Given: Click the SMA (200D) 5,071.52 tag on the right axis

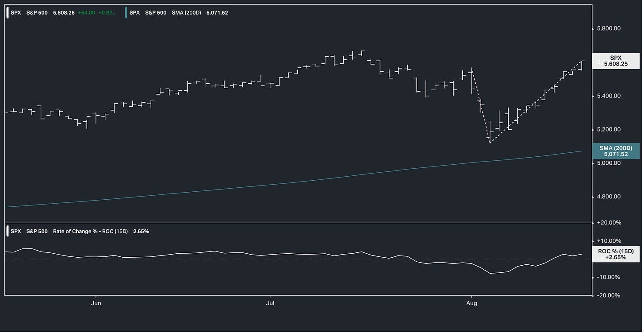Looking at the screenshot, I should [615, 151].
